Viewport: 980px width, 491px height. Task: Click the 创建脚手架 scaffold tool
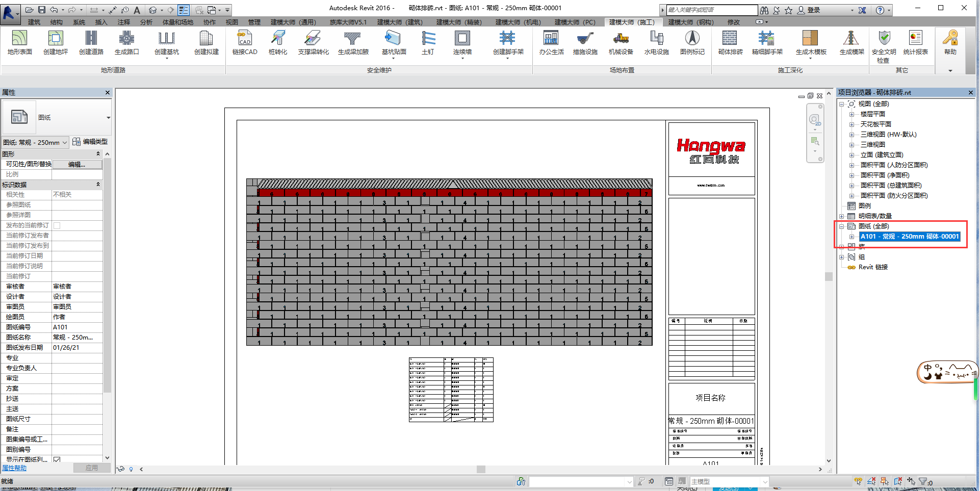(508, 44)
